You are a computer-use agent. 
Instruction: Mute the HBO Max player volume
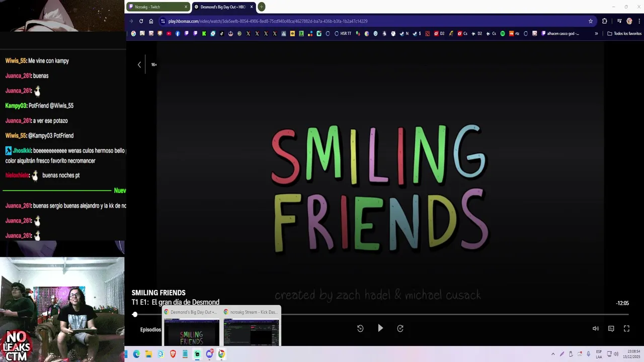click(596, 328)
